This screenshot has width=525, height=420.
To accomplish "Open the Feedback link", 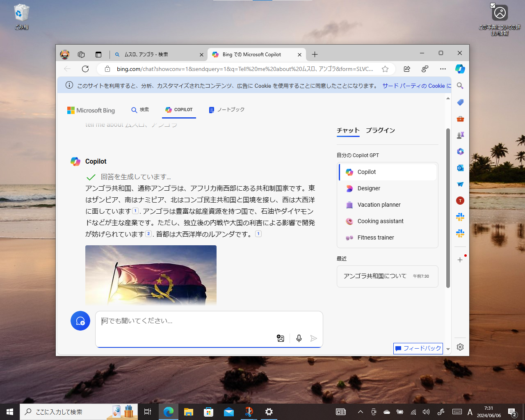I will (418, 348).
